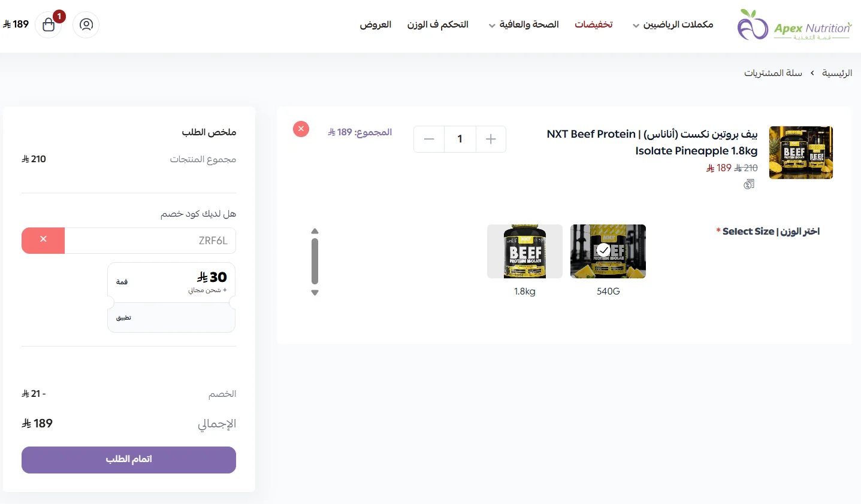Click the مجموع المنتجات label
Viewport: 861px width, 504px height.
tap(203, 159)
